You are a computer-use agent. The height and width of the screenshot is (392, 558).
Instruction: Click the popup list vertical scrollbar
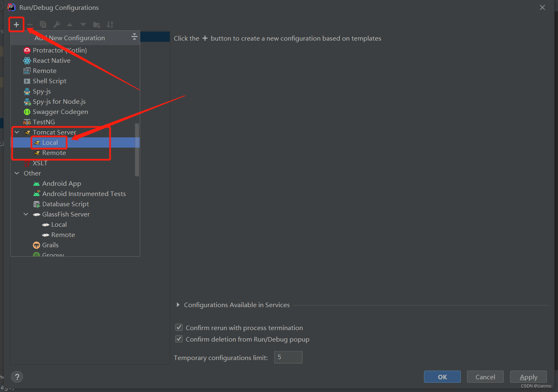tap(137, 150)
